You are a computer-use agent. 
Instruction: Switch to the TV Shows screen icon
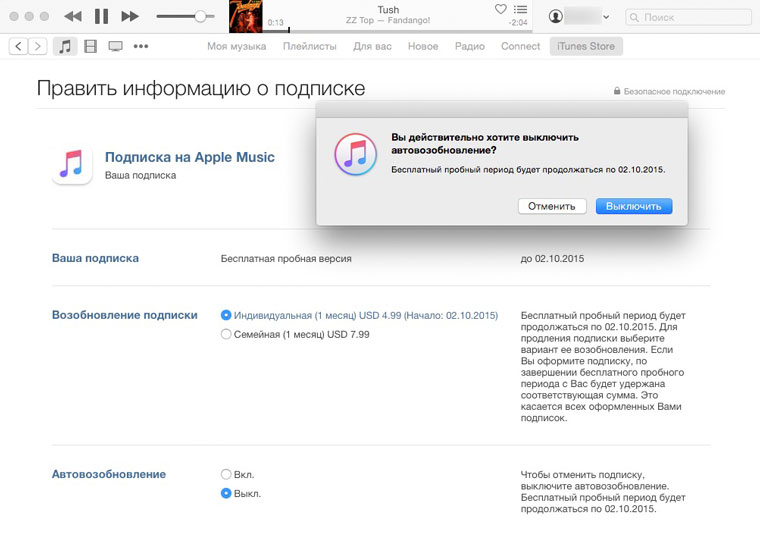115,47
